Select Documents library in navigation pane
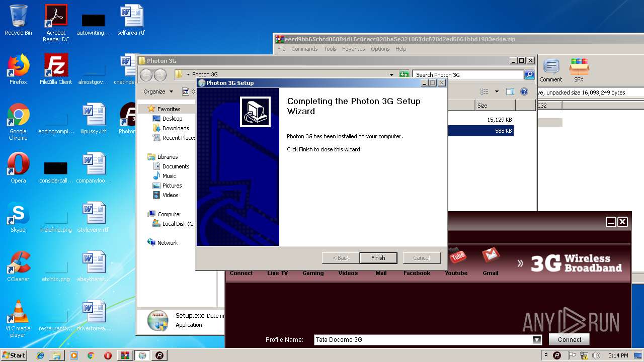Screen dimensions: 644x362 (176, 166)
